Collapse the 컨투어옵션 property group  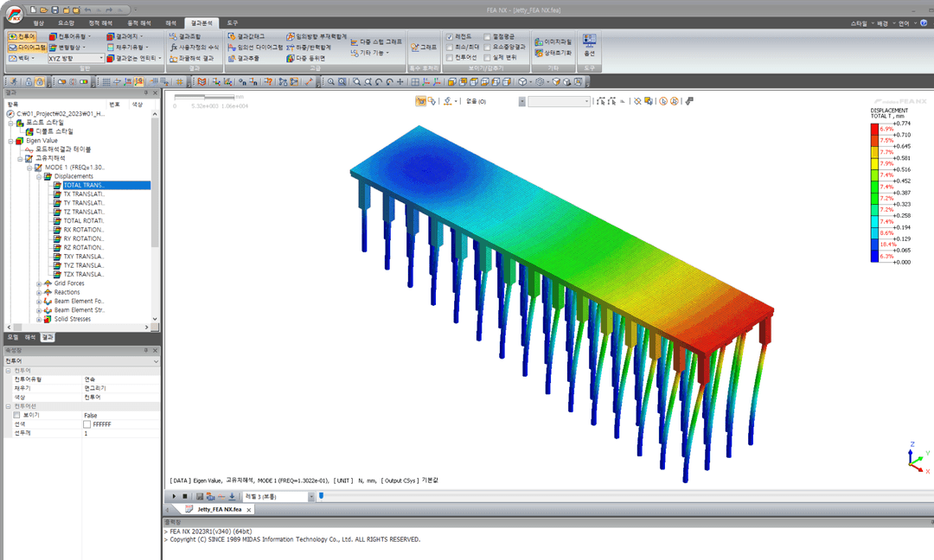click(x=9, y=406)
